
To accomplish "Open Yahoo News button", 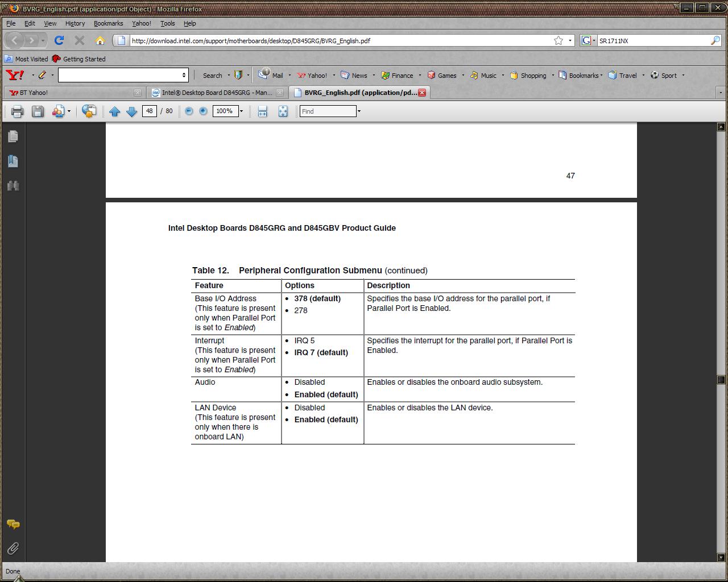I will pyautogui.click(x=354, y=75).
